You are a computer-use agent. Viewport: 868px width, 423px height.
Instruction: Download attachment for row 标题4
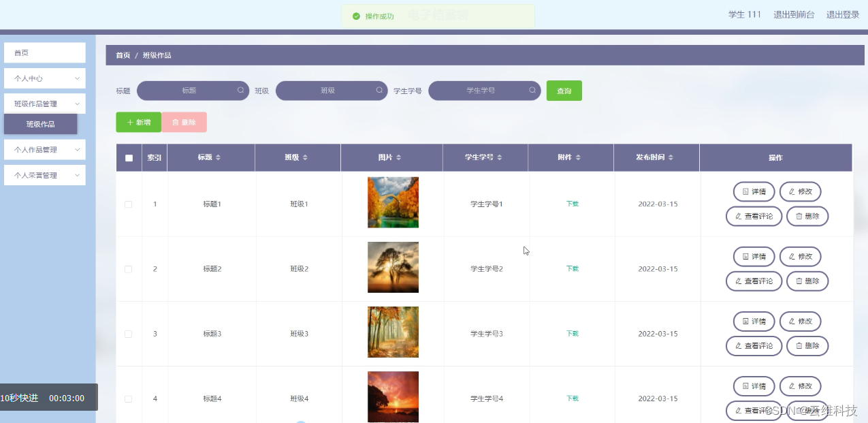pyautogui.click(x=573, y=398)
